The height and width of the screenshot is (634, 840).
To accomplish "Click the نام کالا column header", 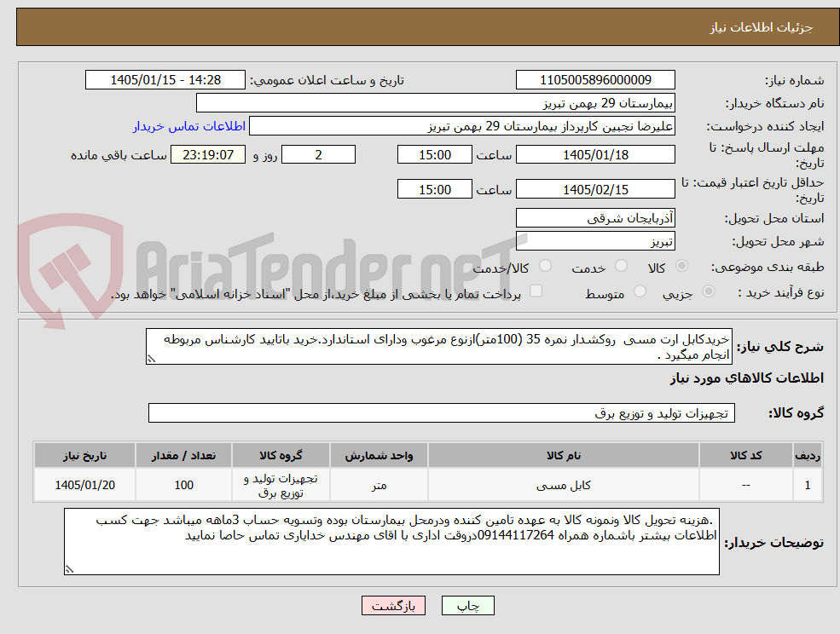I will [563, 455].
